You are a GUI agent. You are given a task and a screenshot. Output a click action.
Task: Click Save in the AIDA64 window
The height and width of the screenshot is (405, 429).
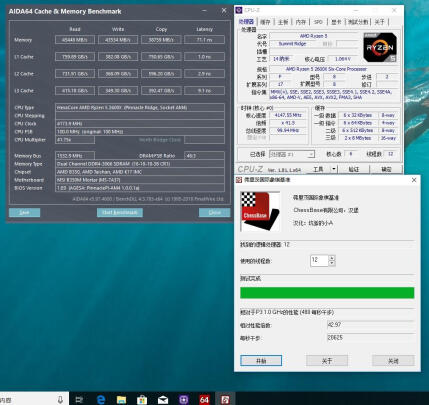(24, 213)
